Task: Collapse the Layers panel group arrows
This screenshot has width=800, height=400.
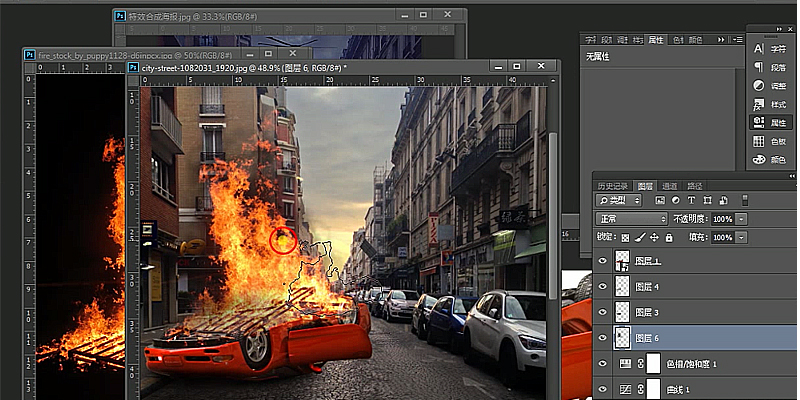Action: point(792,176)
